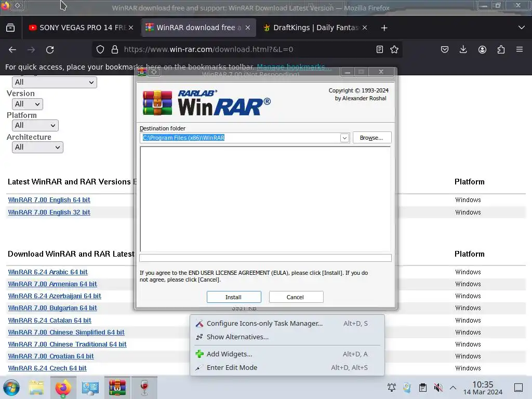Open the Version dropdown
Image resolution: width=532 pixels, height=399 pixels.
coord(28,104)
